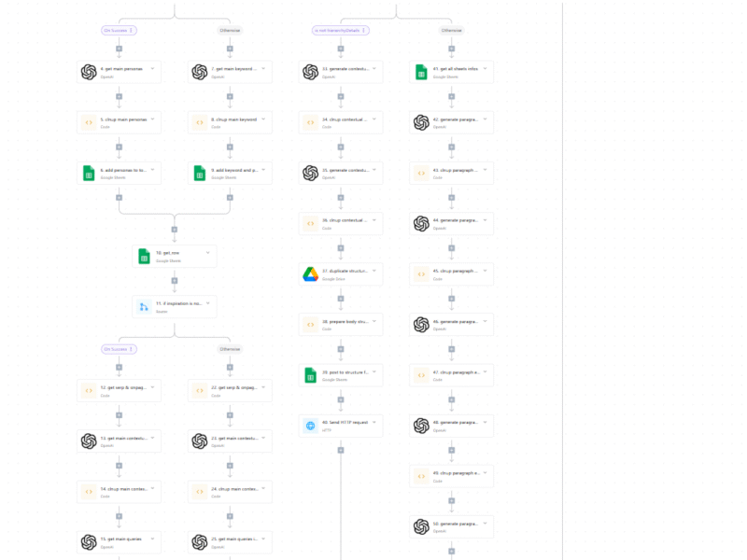Screen dimensions: 747x560
Task: Click the 'is not hierarchyDetails' branch label
Action: pyautogui.click(x=339, y=30)
